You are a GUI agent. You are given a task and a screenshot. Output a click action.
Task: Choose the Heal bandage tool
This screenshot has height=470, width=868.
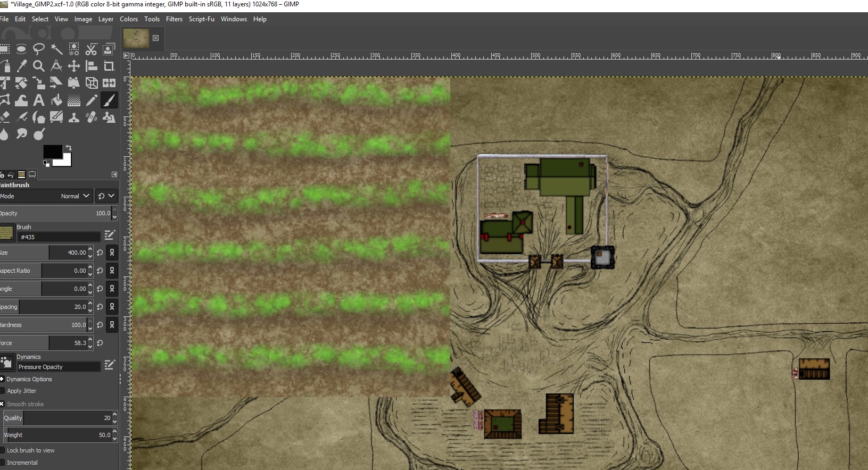[92, 117]
